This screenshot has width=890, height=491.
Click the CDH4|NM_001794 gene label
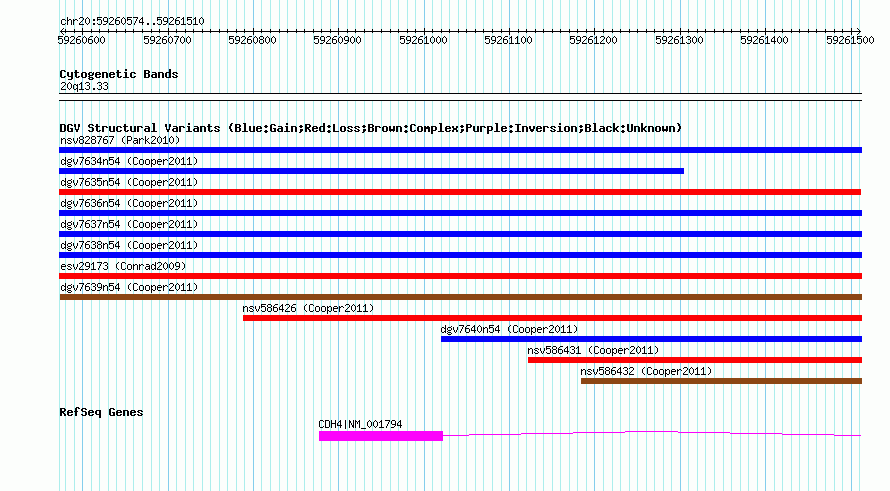tap(360, 424)
